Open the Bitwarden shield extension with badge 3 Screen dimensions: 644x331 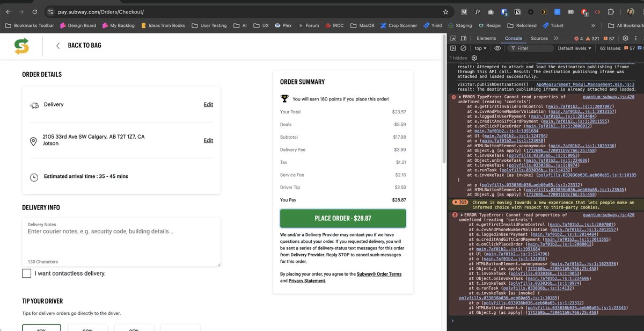pos(504,12)
